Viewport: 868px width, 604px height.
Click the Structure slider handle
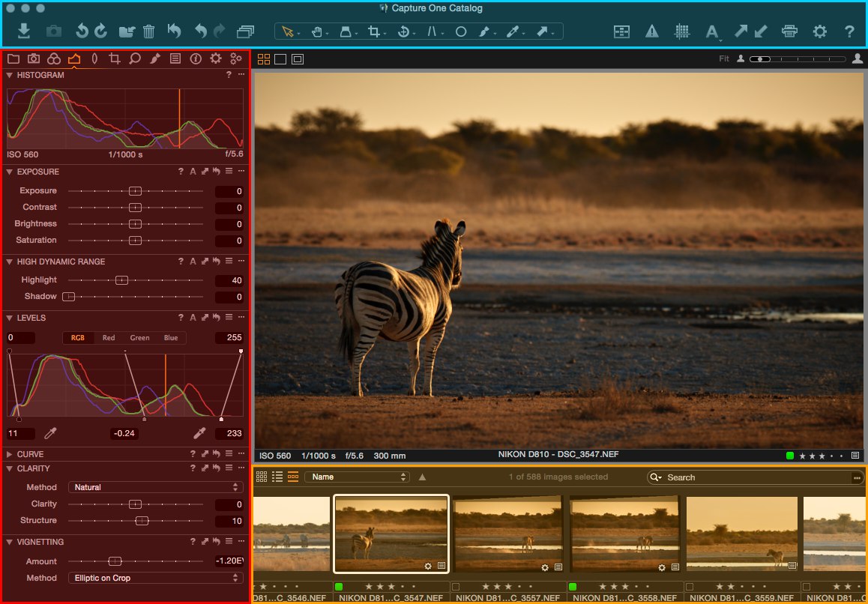click(x=142, y=520)
